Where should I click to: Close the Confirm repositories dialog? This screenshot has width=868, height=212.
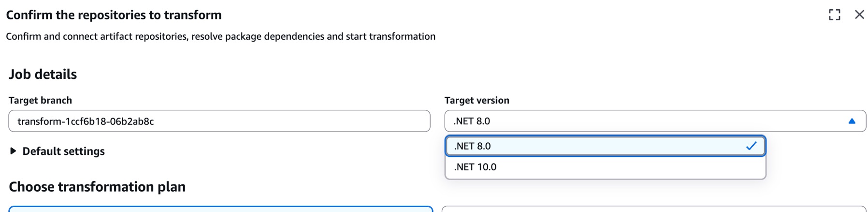pyautogui.click(x=859, y=15)
